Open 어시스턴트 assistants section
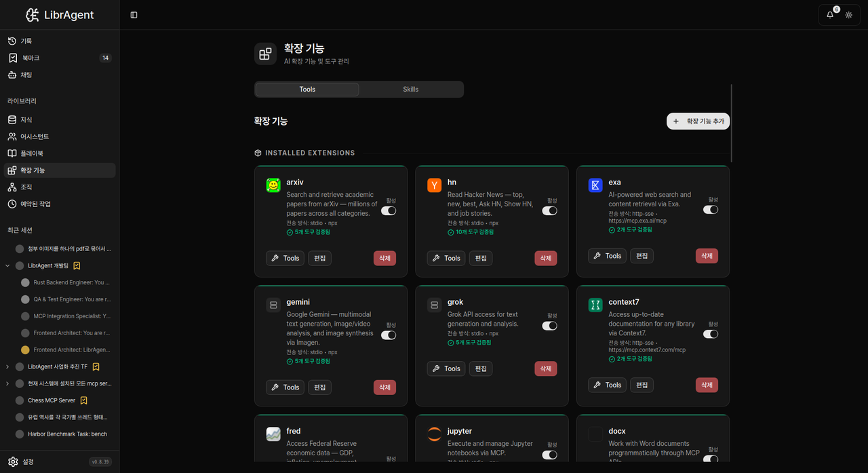The image size is (868, 473). 60,136
